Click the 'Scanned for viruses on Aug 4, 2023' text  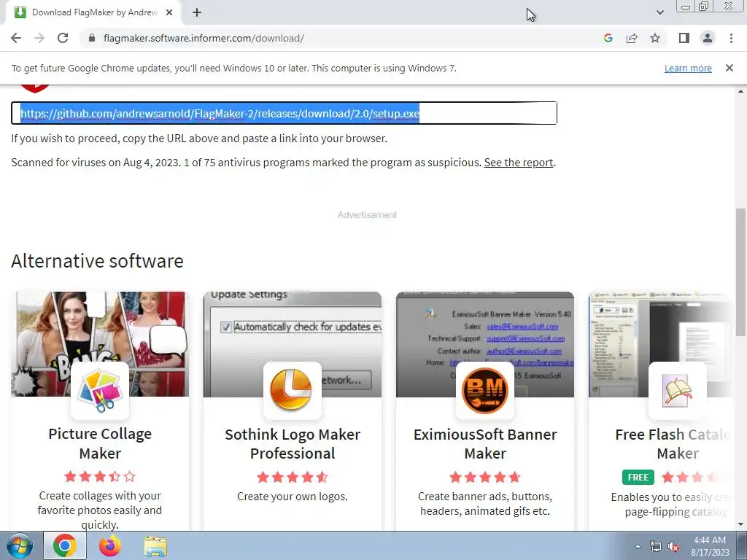96,163
